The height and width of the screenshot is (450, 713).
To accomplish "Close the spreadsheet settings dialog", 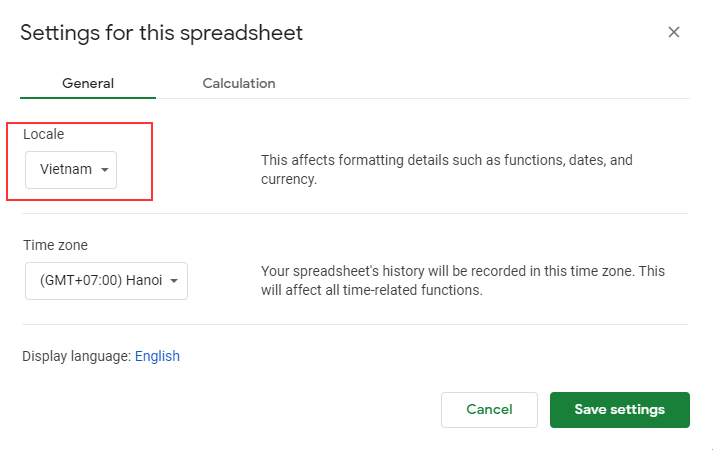I will [x=674, y=32].
